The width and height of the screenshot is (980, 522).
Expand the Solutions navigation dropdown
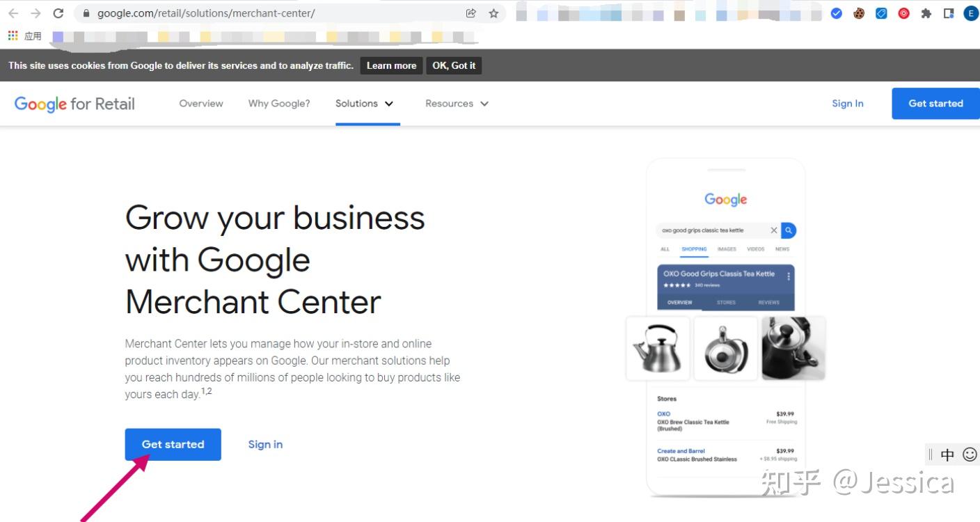[364, 103]
